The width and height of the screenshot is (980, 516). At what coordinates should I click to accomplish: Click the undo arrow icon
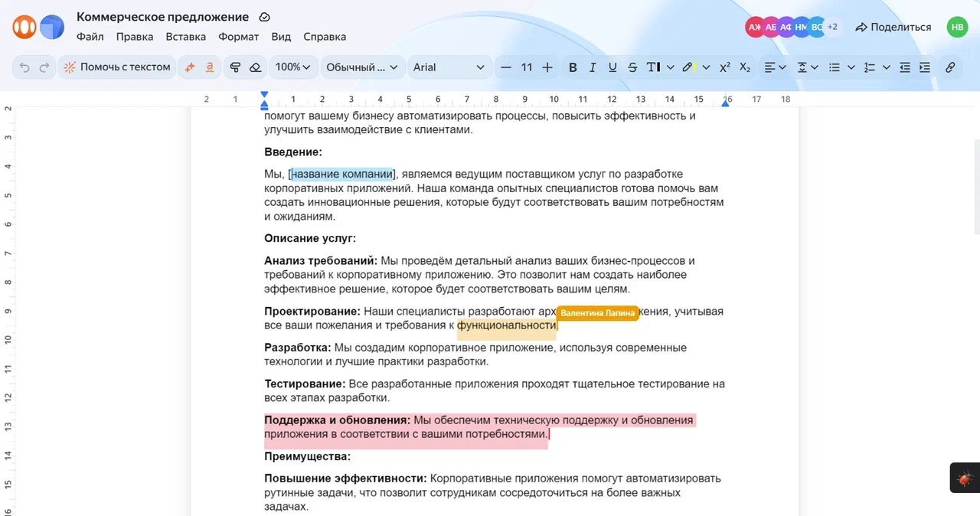[x=24, y=67]
